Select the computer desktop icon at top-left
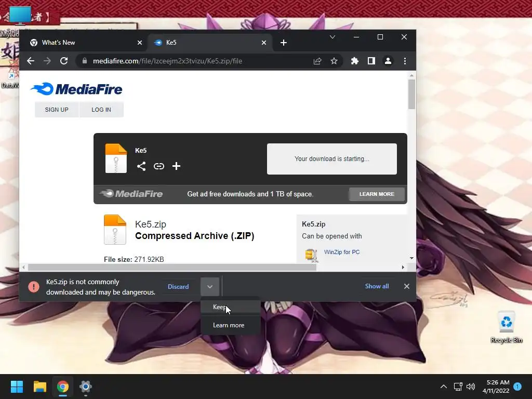The image size is (532, 399). (20, 15)
